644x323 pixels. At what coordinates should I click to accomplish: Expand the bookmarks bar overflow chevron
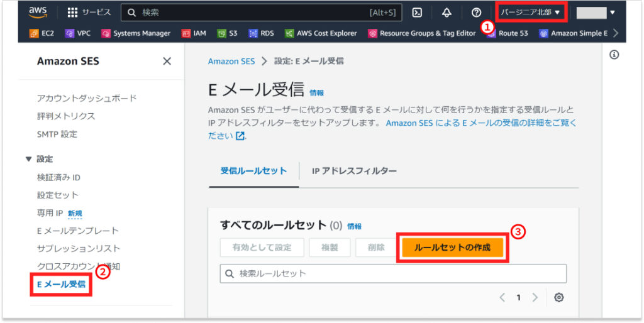click(x=615, y=33)
